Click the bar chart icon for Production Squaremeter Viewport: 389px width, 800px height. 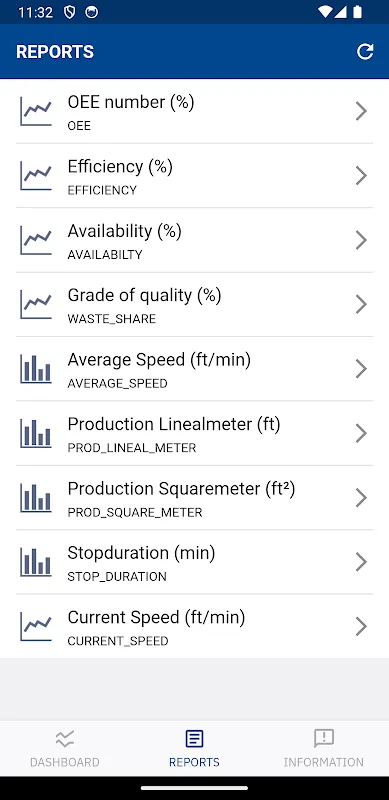coord(36,497)
